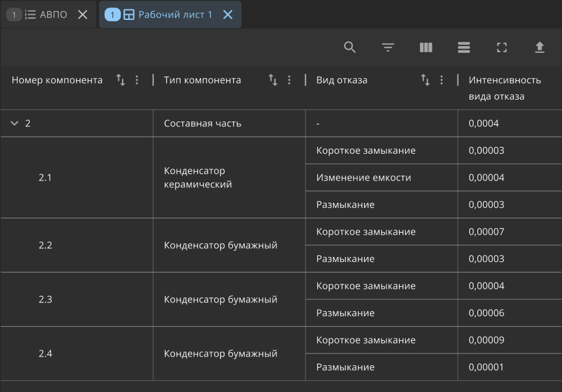Select Короткое замыкание for component 2.4
Screen dimensions: 562x392
pyautogui.click(x=382, y=340)
